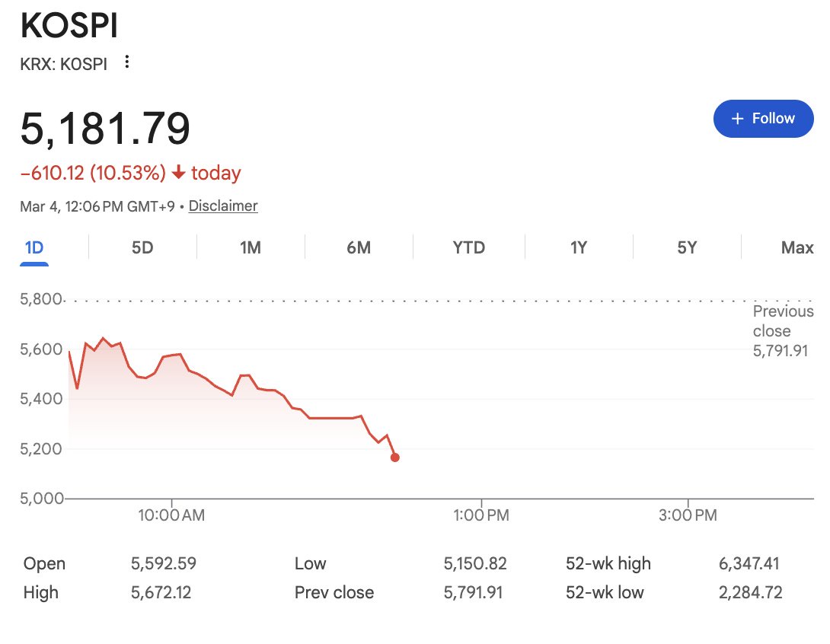The image size is (830, 644).
Task: Switch to the 1Y chart view
Action: click(579, 247)
